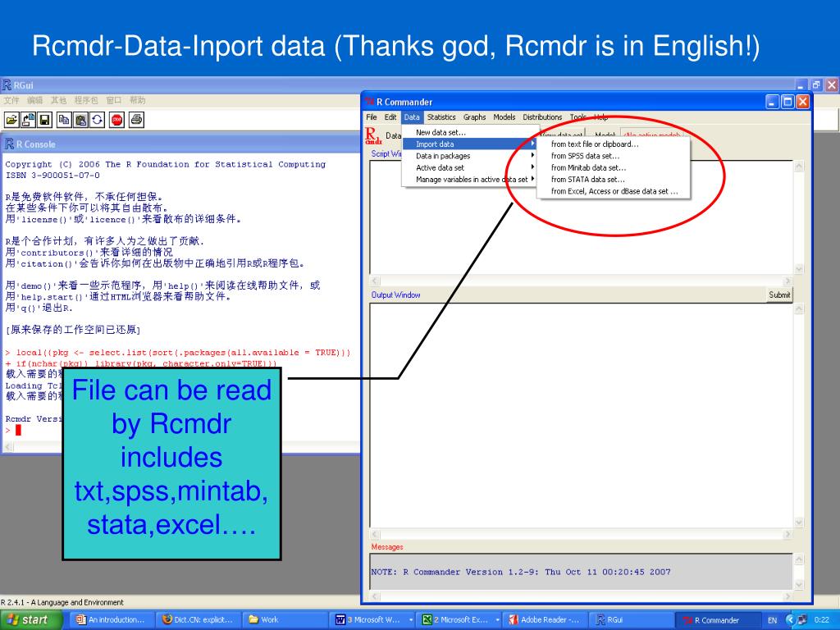840x630 pixels.
Task: Click the Script Window vertical scrollbar up arrow
Action: (x=799, y=166)
